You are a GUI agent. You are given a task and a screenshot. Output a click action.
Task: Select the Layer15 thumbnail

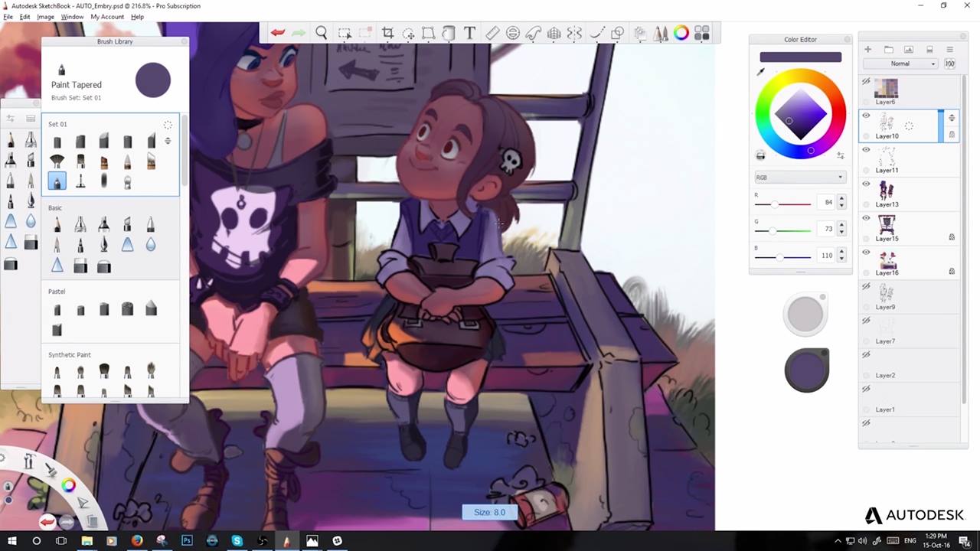tap(887, 224)
